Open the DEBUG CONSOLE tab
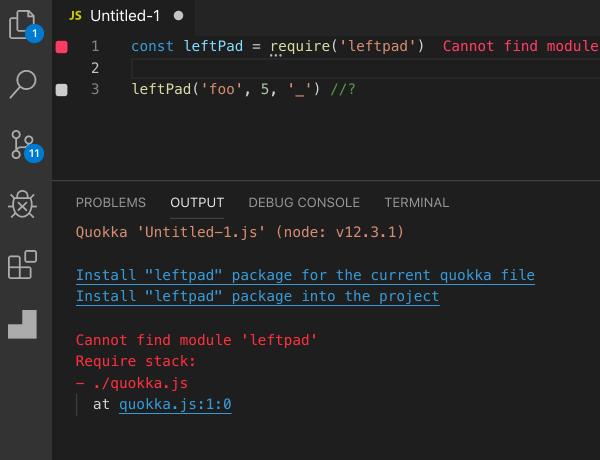The height and width of the screenshot is (460, 600). (x=304, y=202)
